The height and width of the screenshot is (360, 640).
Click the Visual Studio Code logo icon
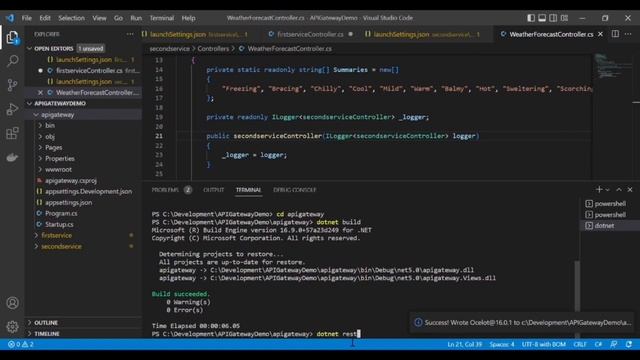point(10,18)
